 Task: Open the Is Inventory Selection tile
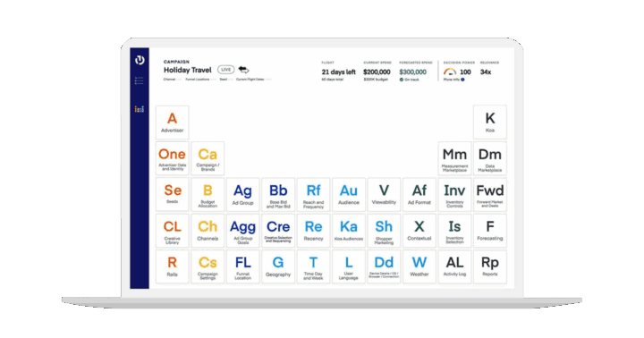pyautogui.click(x=454, y=231)
